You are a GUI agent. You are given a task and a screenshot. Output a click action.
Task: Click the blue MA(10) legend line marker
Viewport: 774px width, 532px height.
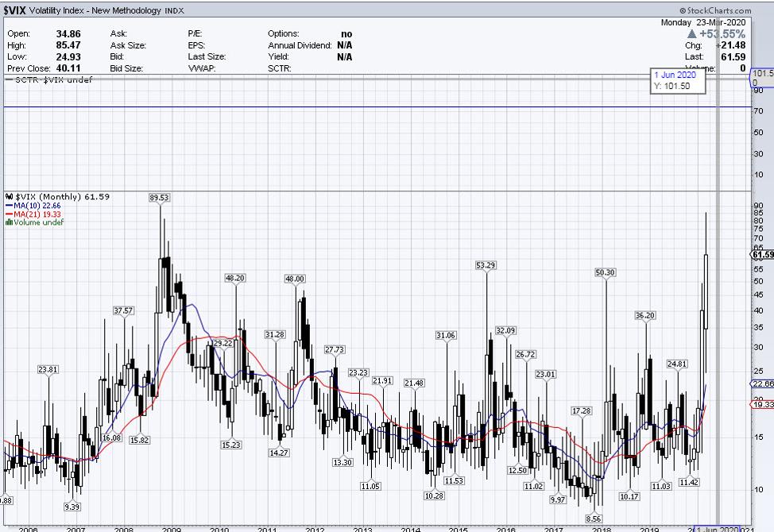point(8,205)
